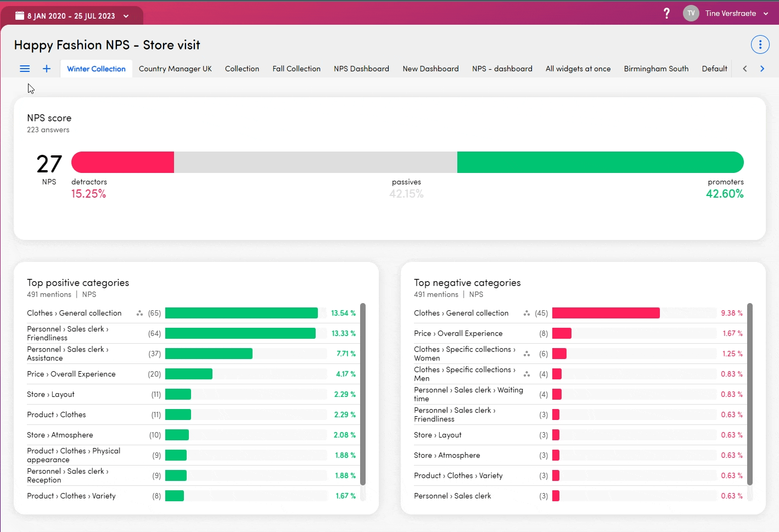This screenshot has height=532, width=779.
Task: Click subcategory icon beside negative General collection
Action: [x=526, y=313]
